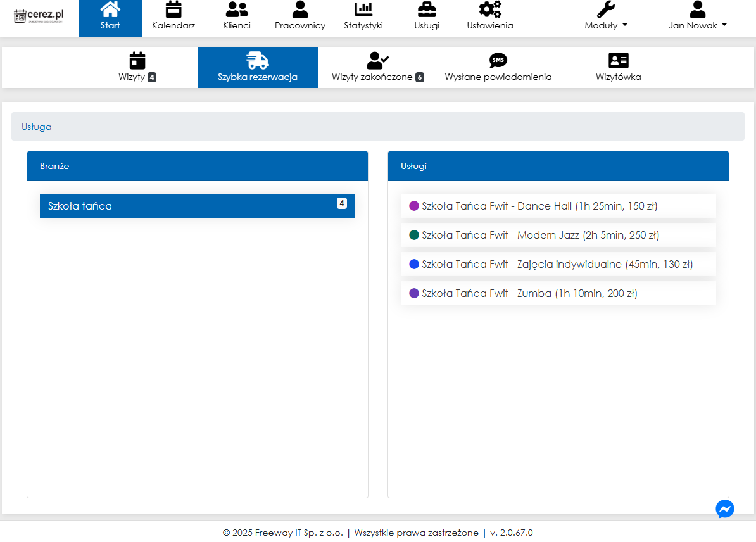Viewport: 756px width, 542px height.
Task: Open Messenger chat bubble icon
Action: [x=724, y=508]
